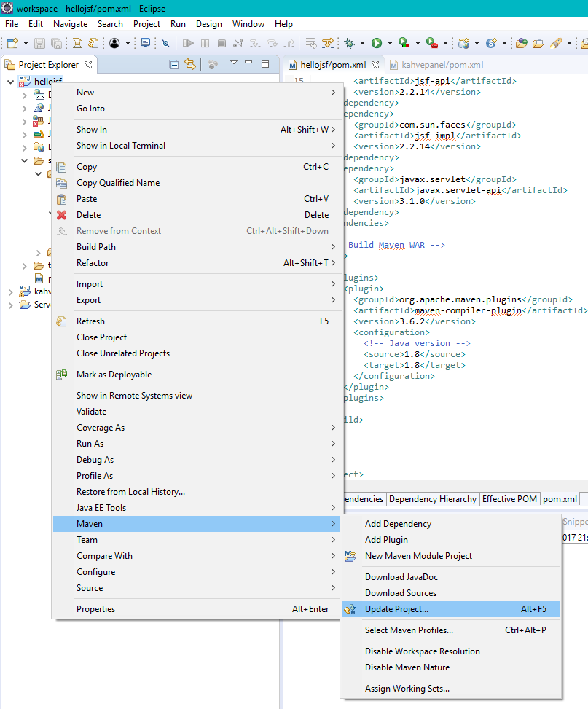Click the javax.servlet-api artifactId text
Image resolution: width=588 pixels, height=709 pixels.
[x=458, y=190]
